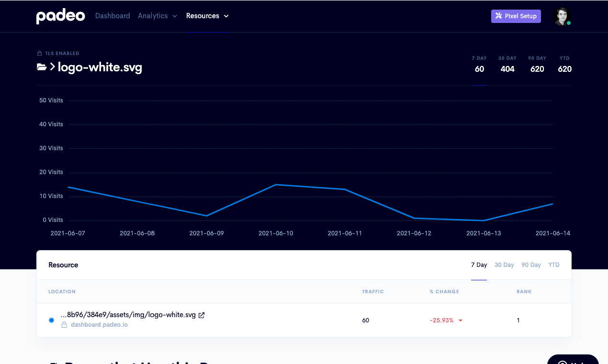Click the red down arrow beside -25.93%
Screen dimensions: 608x364
point(461,320)
